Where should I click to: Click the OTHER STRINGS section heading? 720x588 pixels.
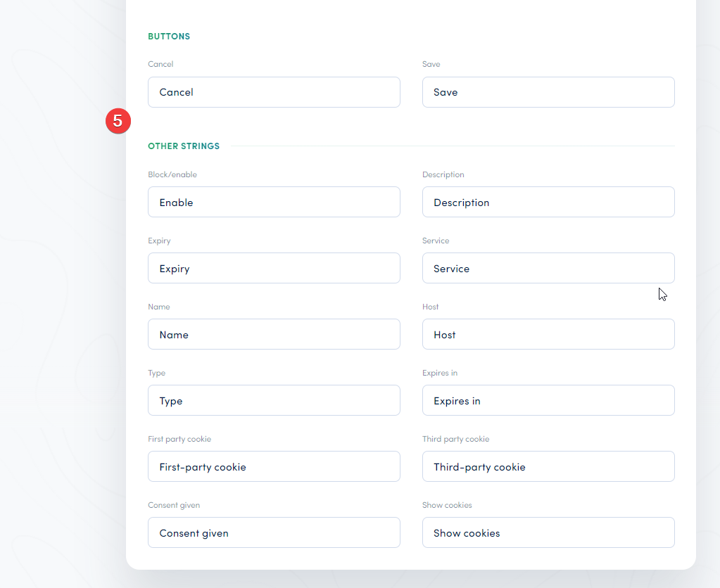point(184,146)
